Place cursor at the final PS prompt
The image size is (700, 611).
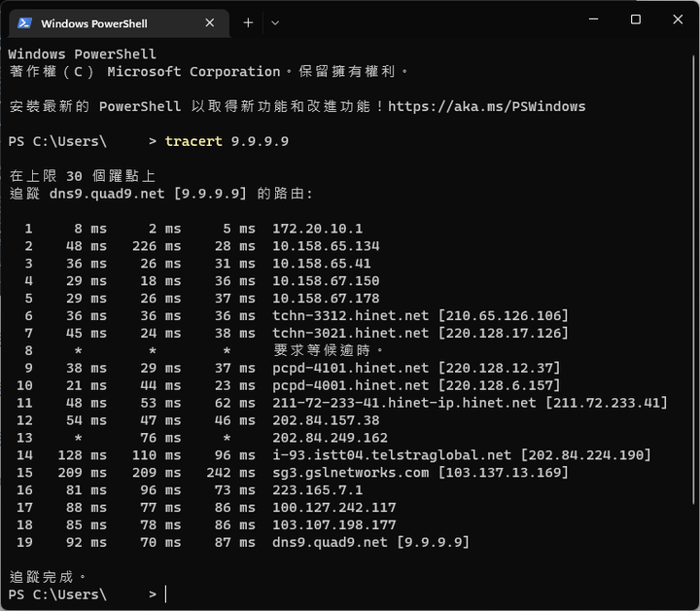pos(165,594)
